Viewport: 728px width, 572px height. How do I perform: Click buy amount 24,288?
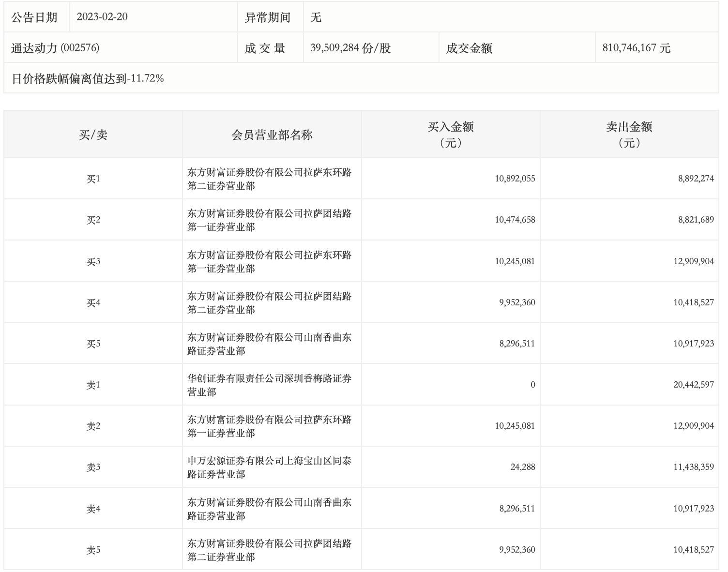(x=523, y=467)
